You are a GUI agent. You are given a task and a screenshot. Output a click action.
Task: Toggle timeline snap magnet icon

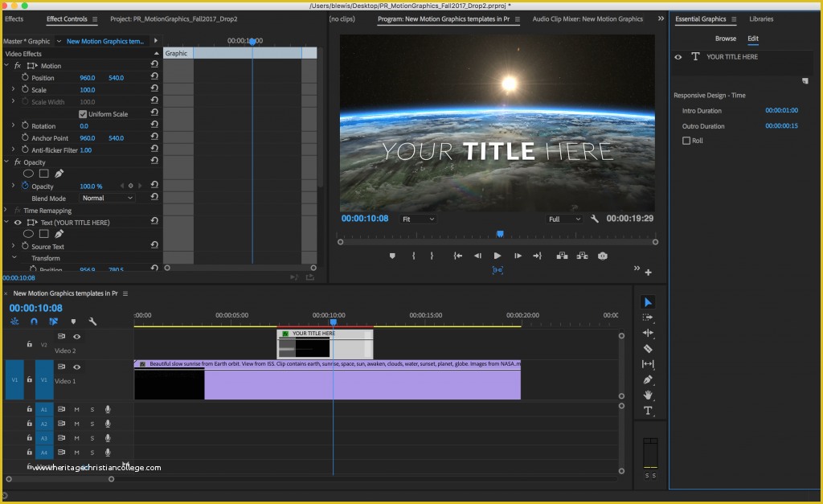point(34,322)
